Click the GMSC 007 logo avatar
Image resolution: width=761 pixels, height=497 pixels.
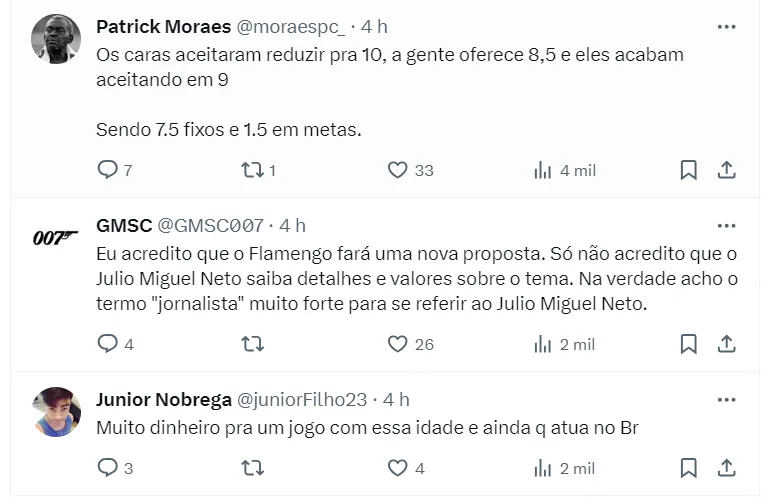[x=56, y=238]
